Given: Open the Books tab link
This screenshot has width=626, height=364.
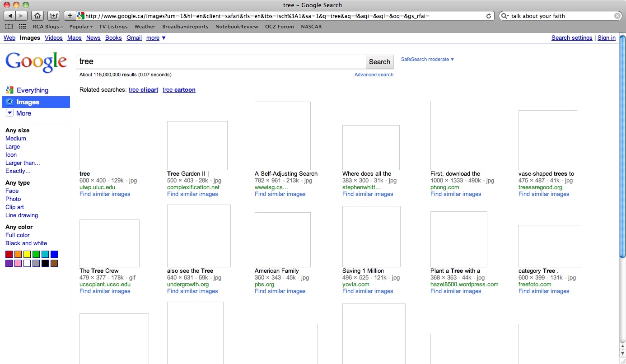Looking at the screenshot, I should pos(113,38).
